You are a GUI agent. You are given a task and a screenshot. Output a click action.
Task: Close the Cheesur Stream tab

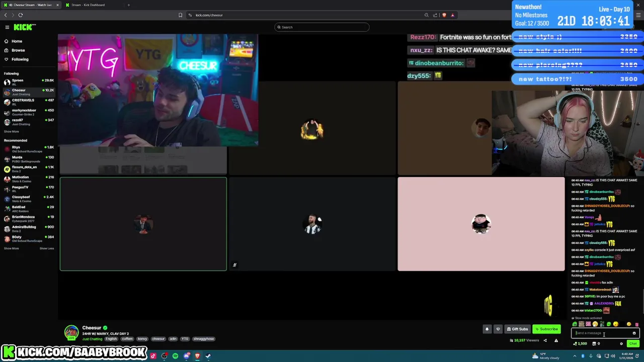57,5
